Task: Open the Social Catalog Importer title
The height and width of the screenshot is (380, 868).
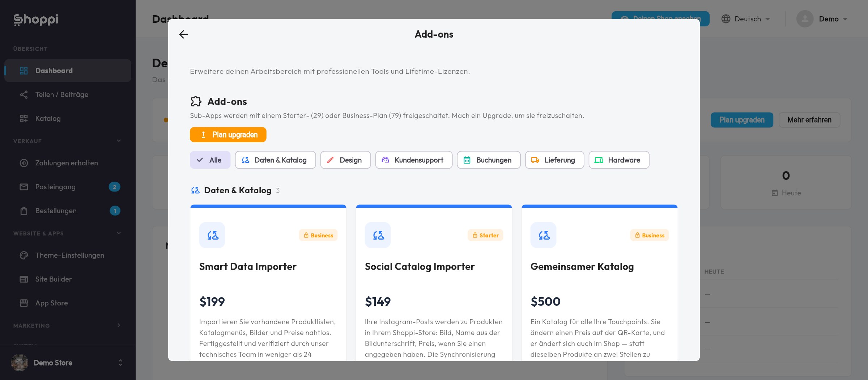Action: pyautogui.click(x=420, y=267)
